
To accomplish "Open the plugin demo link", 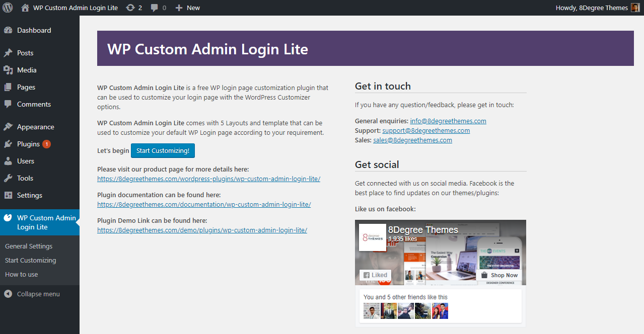I will click(x=202, y=230).
